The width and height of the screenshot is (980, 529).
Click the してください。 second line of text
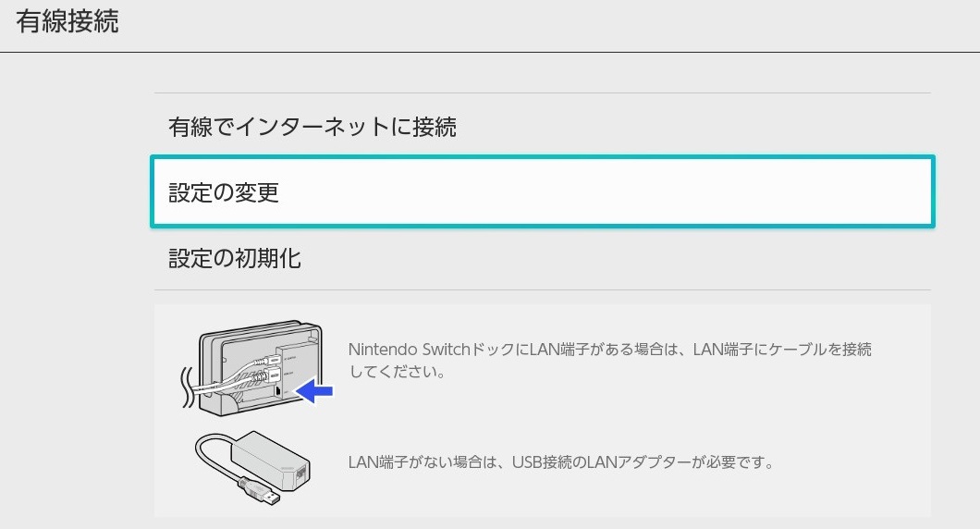click(397, 372)
